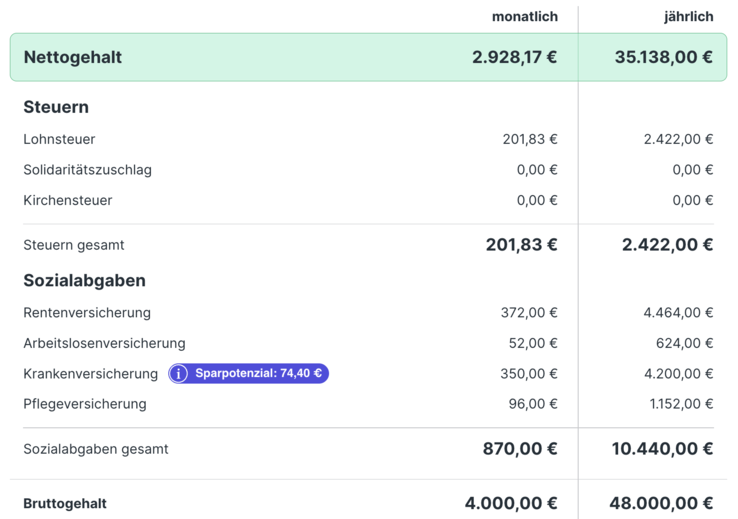738x519 pixels.
Task: Click the Arbeitslosenversicherung row label
Action: [104, 343]
